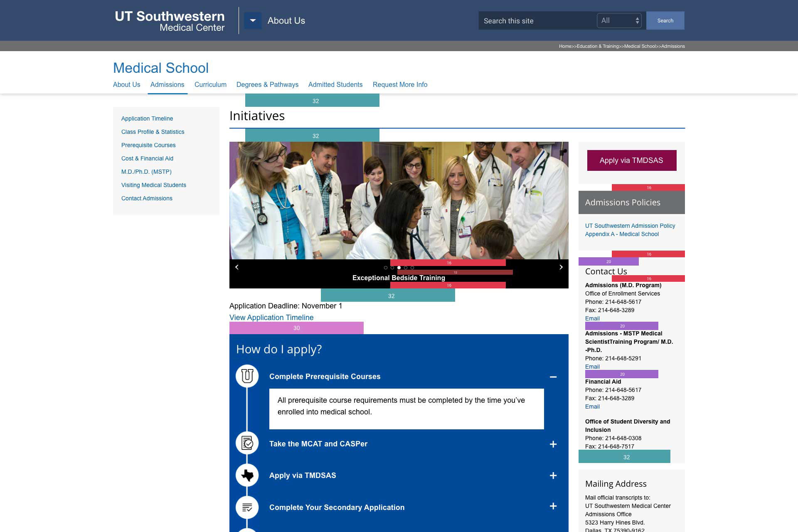Click the Texas state TMDSAS icon
The height and width of the screenshot is (532, 798).
(247, 475)
